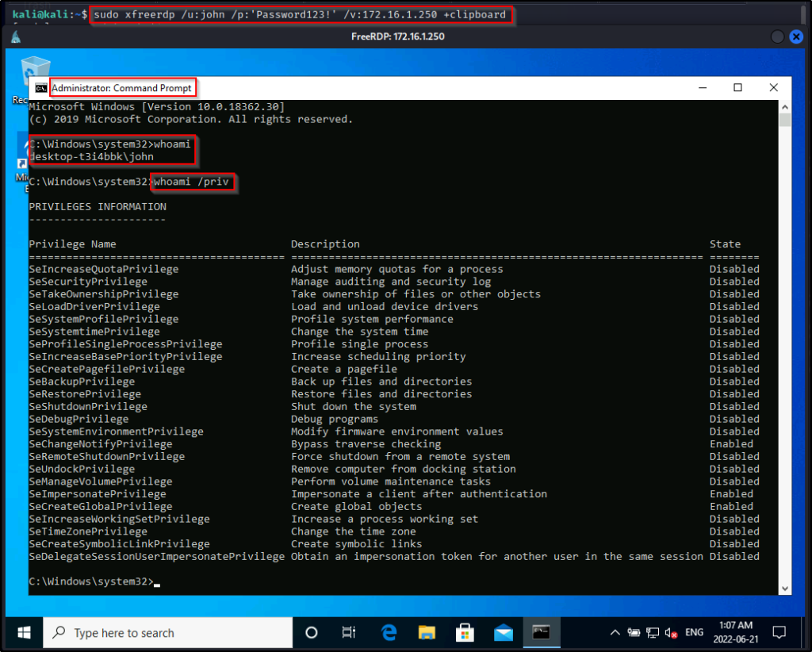Click the 'State' column header
The height and width of the screenshot is (652, 812).
click(725, 244)
